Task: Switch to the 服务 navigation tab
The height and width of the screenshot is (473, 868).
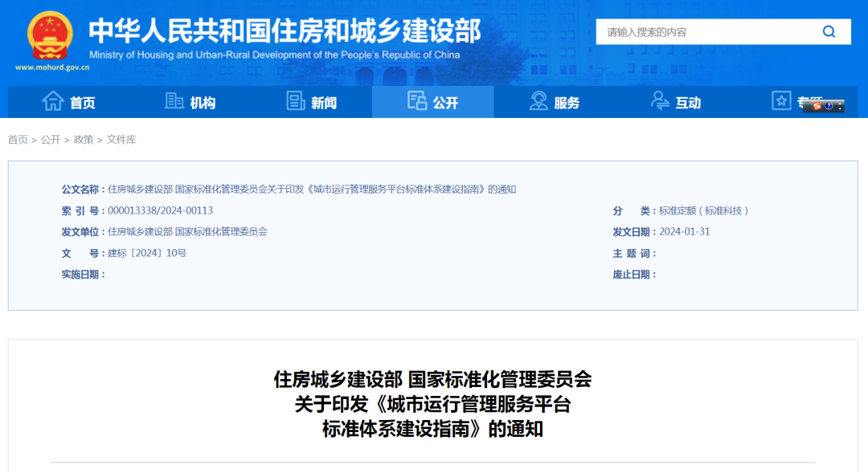Action: pyautogui.click(x=567, y=103)
